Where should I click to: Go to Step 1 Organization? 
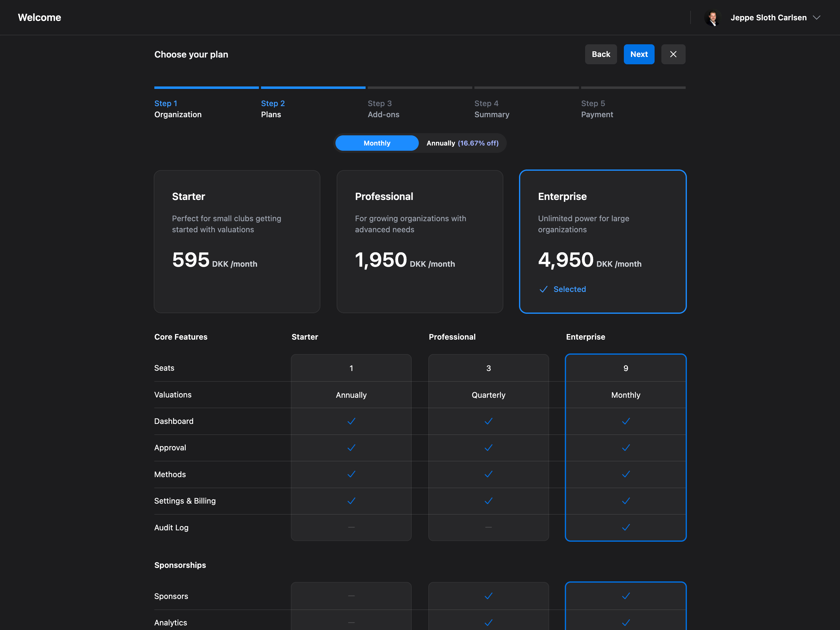point(178,109)
